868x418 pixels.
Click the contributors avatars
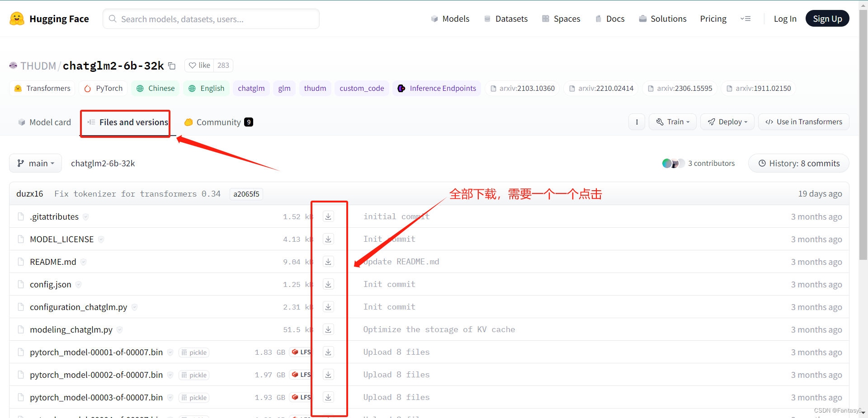click(673, 163)
